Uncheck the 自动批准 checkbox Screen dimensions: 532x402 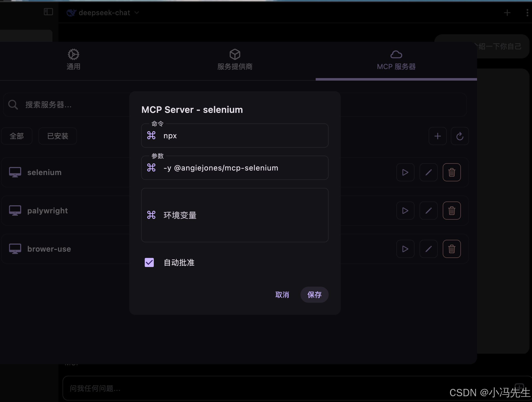[149, 262]
